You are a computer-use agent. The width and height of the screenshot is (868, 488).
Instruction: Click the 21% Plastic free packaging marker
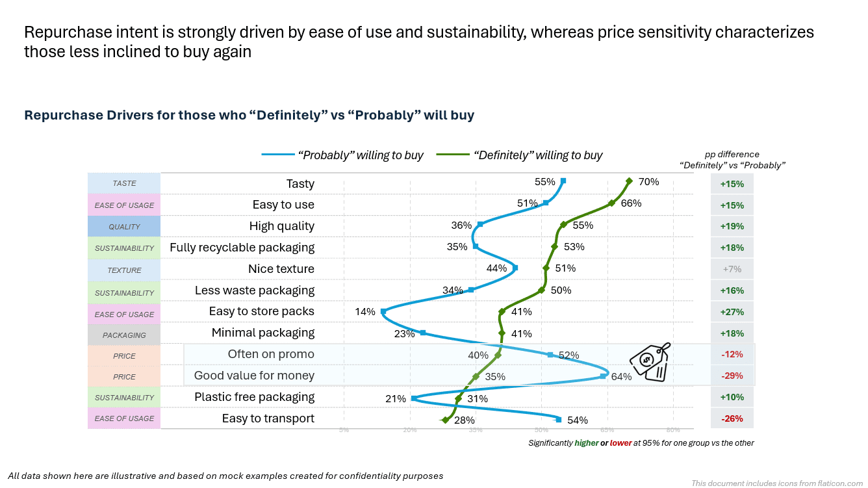414,398
